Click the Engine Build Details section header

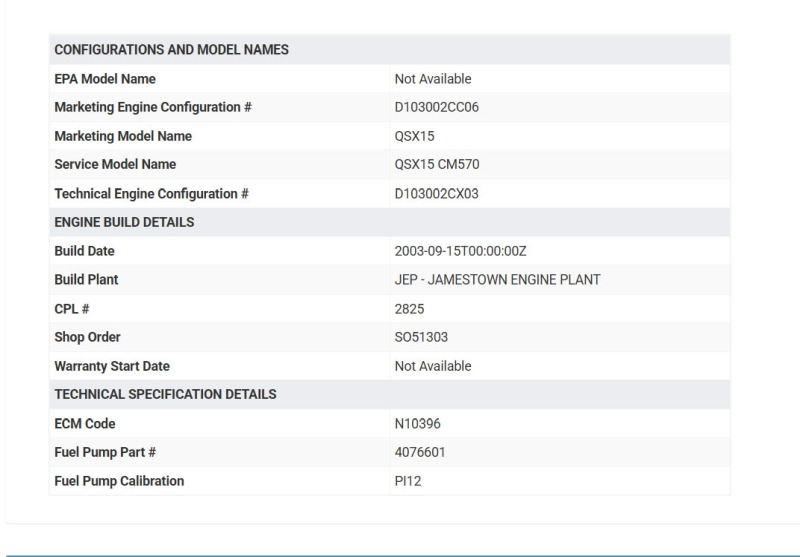tap(124, 222)
